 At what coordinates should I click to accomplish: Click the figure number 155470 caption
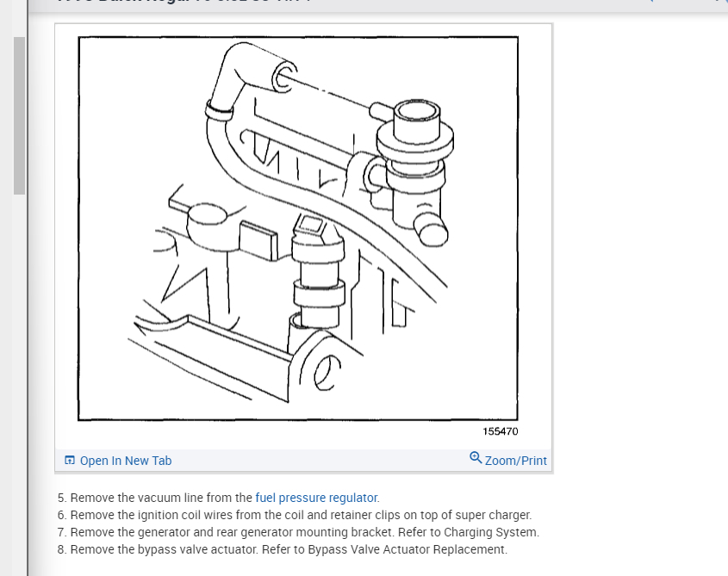[x=500, y=431]
